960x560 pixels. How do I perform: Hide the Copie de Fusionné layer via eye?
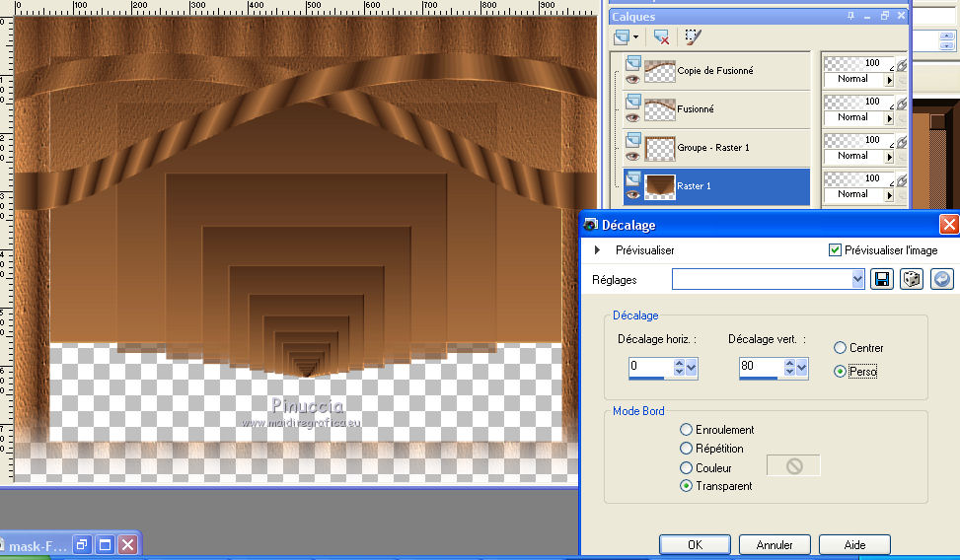(x=632, y=79)
